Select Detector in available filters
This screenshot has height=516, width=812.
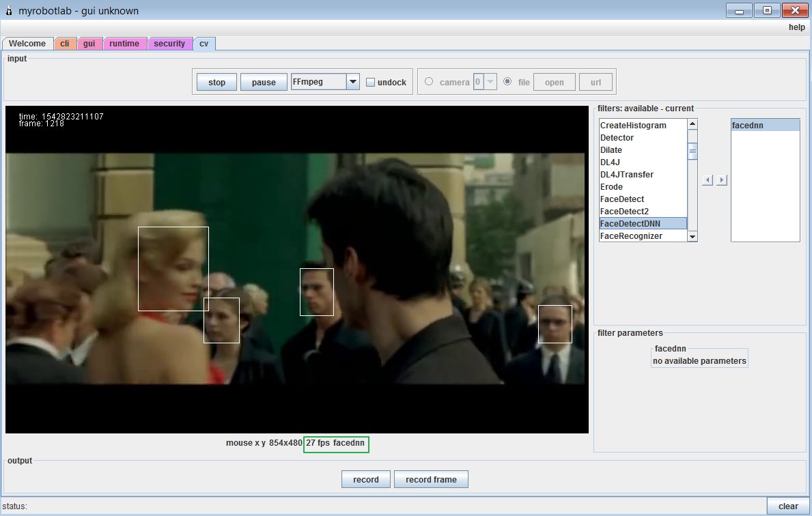(x=643, y=138)
